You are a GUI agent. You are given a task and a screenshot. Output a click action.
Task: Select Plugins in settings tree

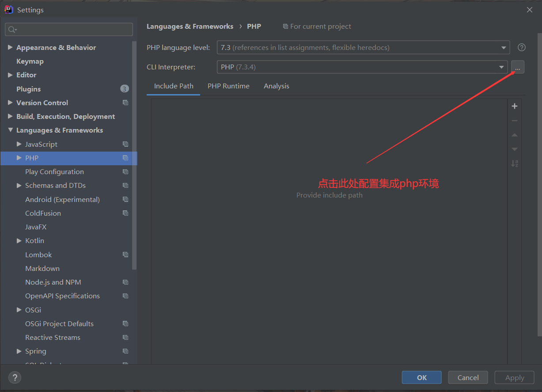[29, 89]
